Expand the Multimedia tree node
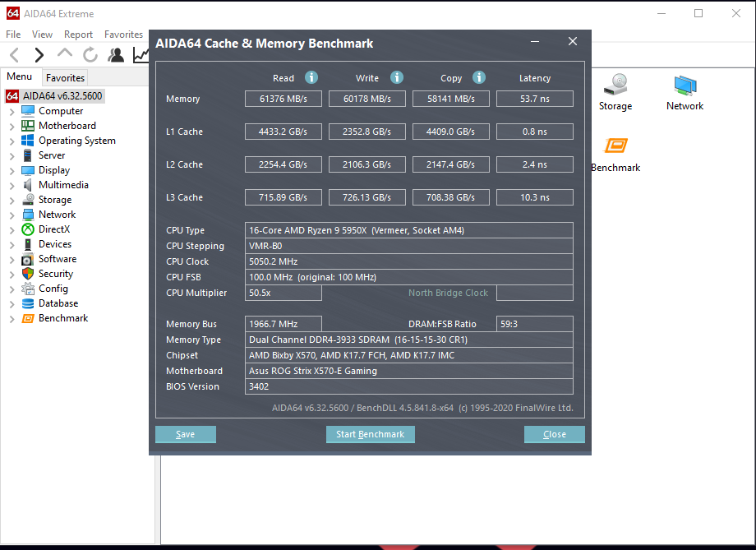 click(x=12, y=186)
